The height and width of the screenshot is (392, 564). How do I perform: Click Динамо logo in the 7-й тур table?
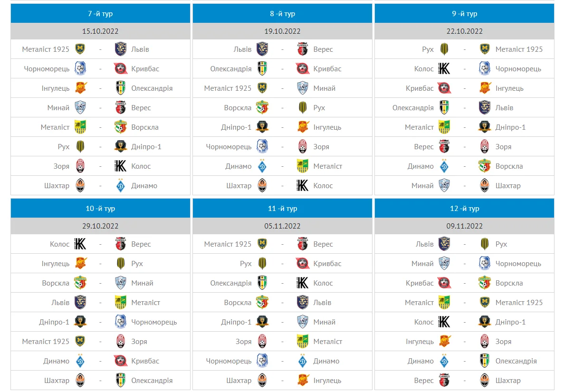pyautogui.click(x=121, y=186)
